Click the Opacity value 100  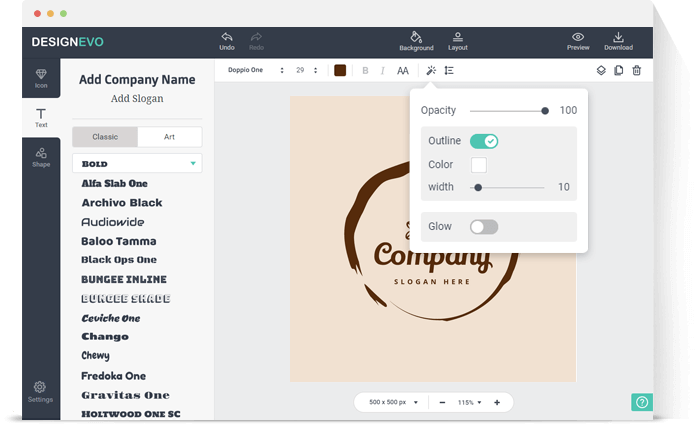(568, 110)
